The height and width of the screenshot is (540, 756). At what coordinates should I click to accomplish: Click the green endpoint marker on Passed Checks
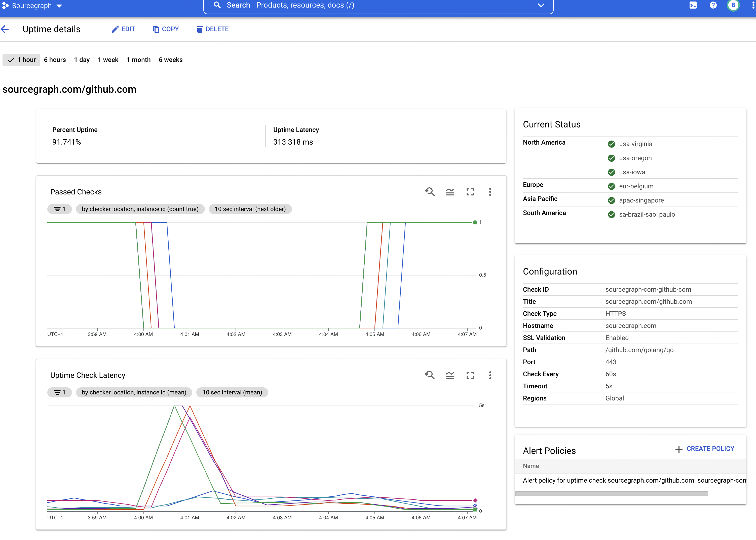475,222
